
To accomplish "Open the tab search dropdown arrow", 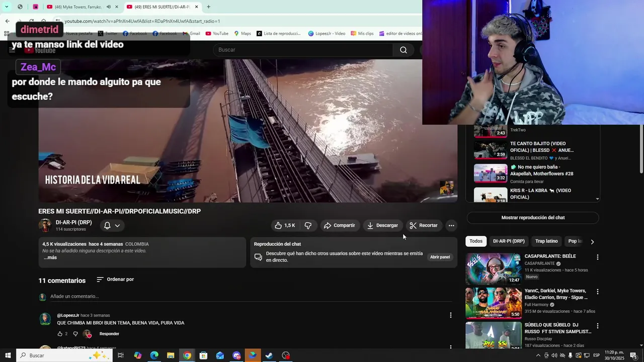I will [x=7, y=7].
